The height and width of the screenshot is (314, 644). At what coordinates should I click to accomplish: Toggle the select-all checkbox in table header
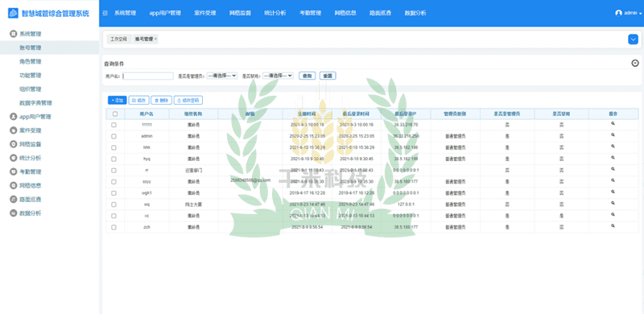115,114
